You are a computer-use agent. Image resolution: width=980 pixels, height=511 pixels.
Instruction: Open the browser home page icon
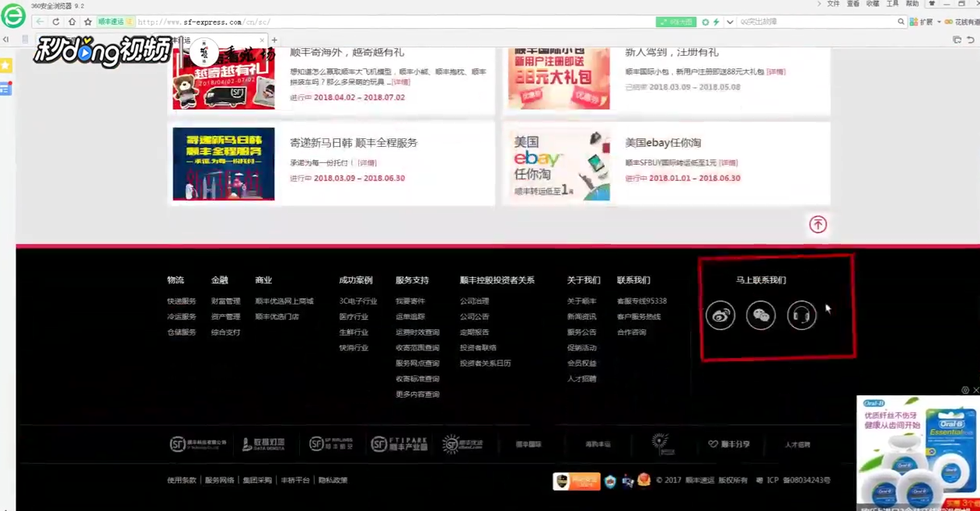(x=71, y=22)
